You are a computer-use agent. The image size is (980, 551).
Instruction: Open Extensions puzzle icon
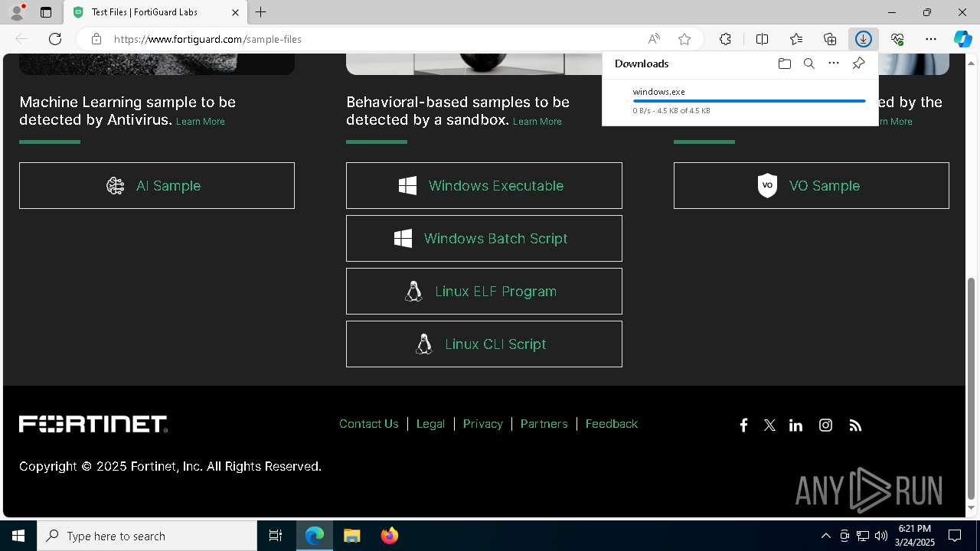tap(725, 39)
